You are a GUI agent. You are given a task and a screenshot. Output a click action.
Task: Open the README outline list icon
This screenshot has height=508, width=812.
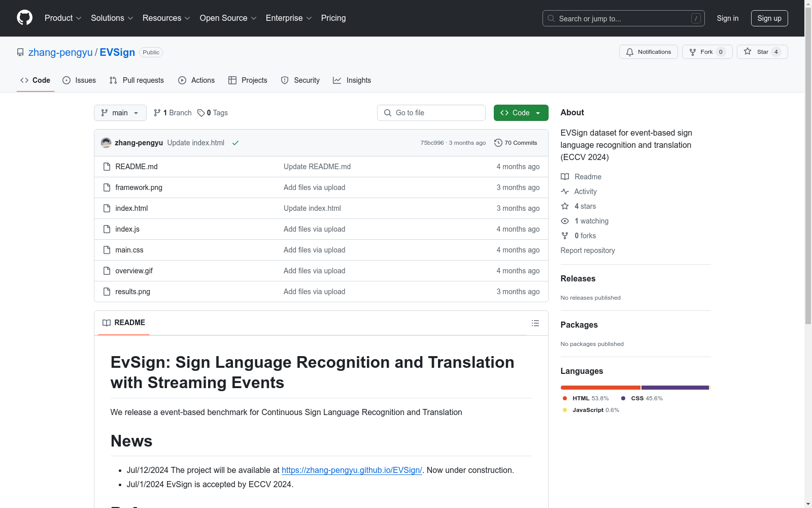coord(535,323)
